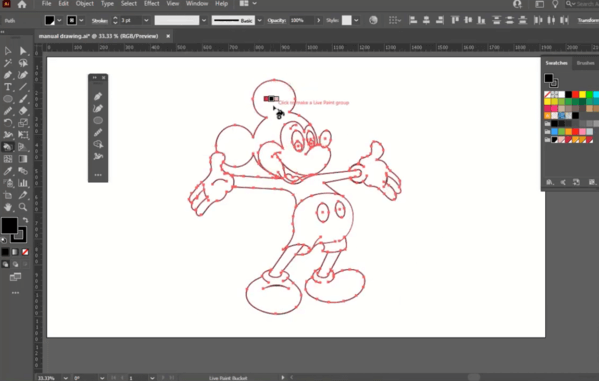Viewport: 599px width, 381px height.
Task: Open the File menu
Action: coord(46,4)
